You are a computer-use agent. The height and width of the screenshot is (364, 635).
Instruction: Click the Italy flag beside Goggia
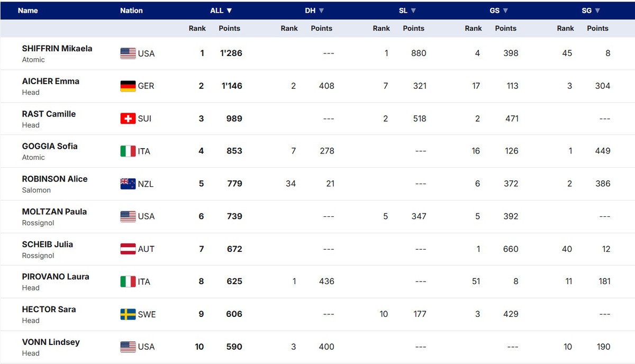coord(128,151)
